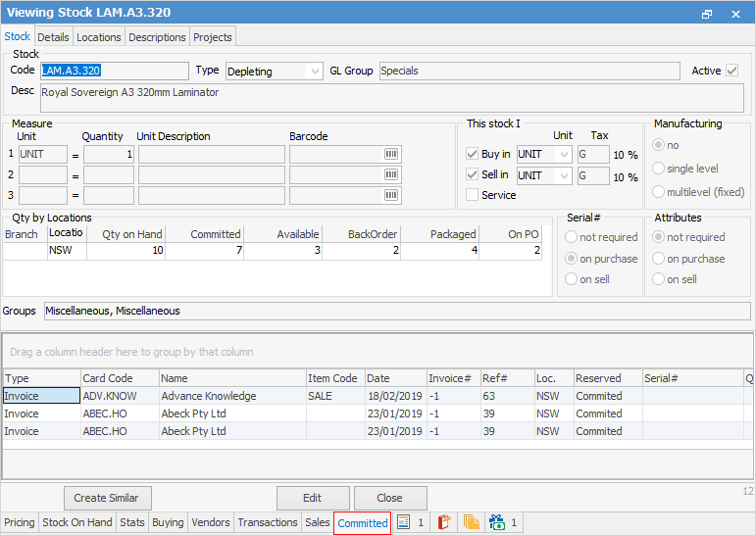Toggle the Active checkbox

(731, 71)
